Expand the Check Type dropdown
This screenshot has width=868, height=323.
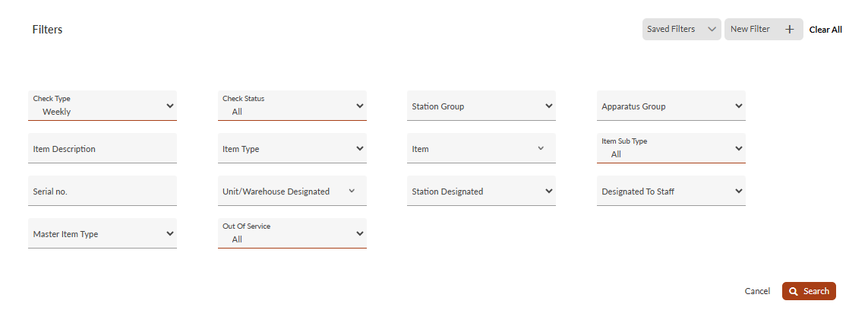click(103, 106)
